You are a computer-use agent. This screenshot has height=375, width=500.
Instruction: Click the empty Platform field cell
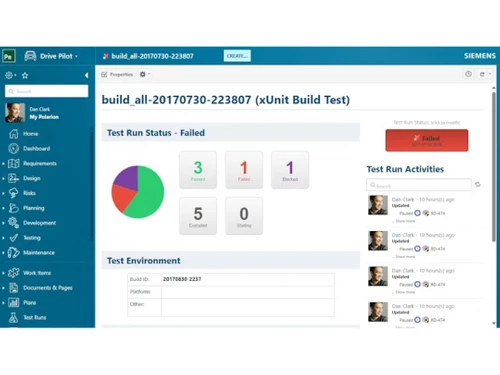[x=248, y=292]
